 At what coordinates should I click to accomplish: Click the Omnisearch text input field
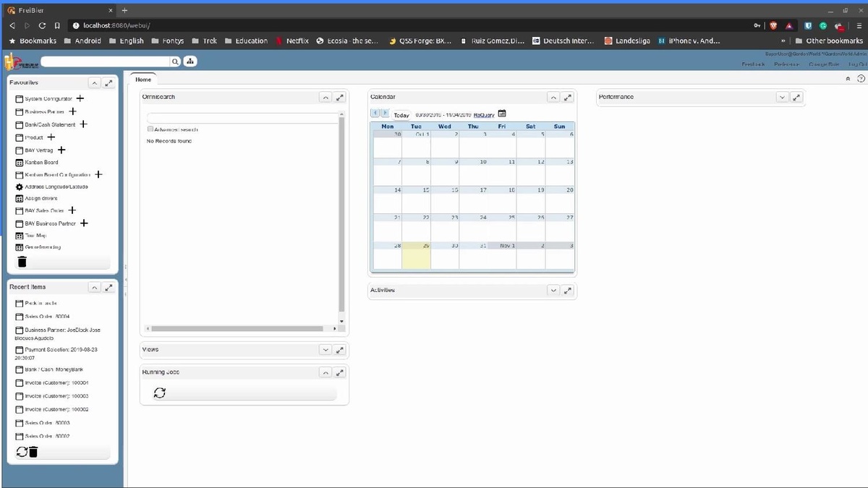tap(242, 117)
